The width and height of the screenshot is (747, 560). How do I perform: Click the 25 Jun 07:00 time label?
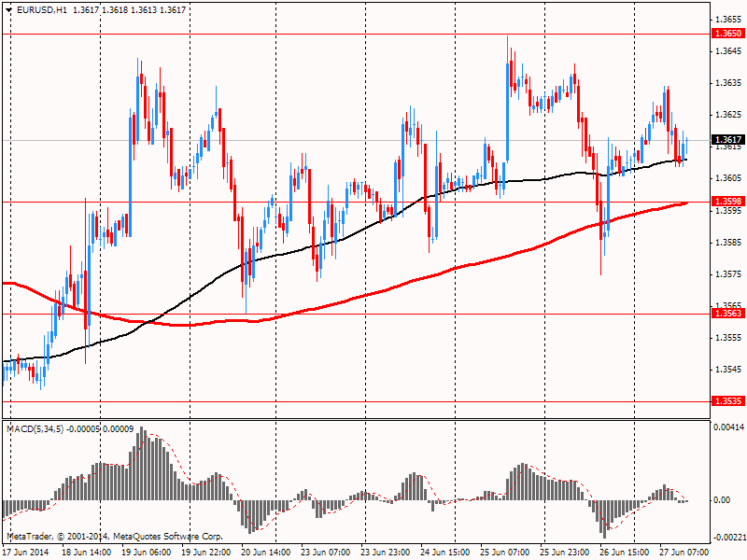[x=504, y=553]
